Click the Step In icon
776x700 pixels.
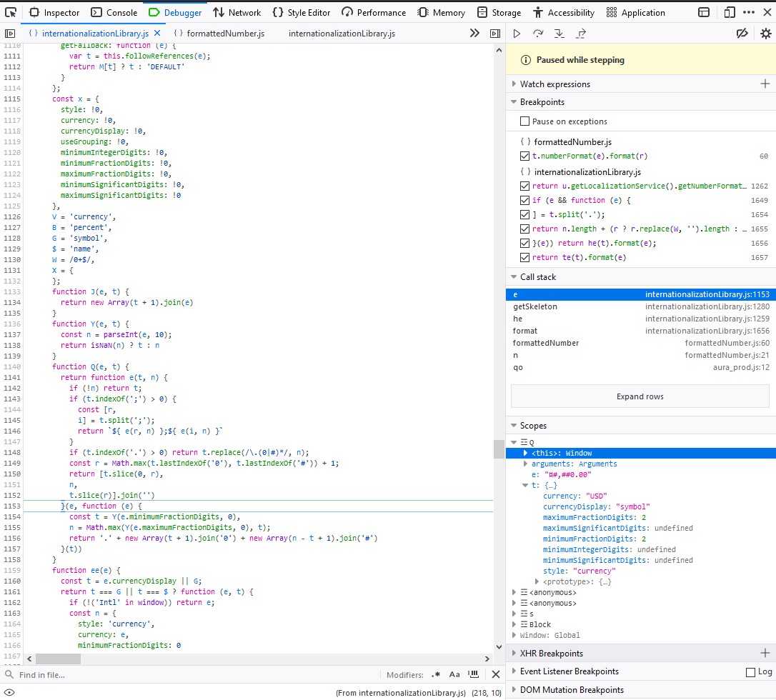[559, 34]
